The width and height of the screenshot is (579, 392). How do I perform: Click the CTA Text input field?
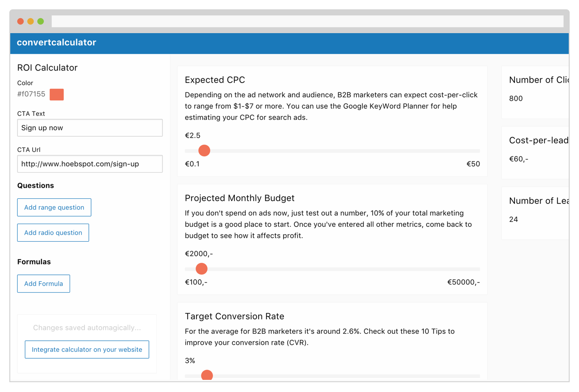[x=90, y=128]
